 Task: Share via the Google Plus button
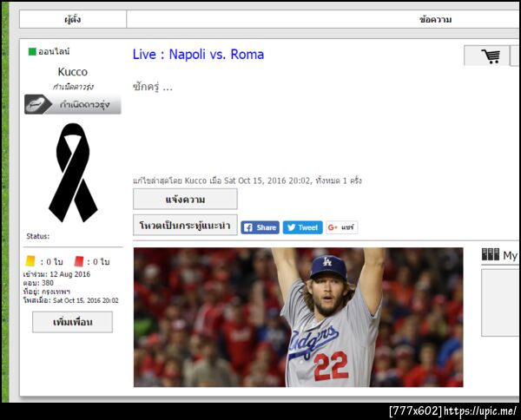click(342, 227)
